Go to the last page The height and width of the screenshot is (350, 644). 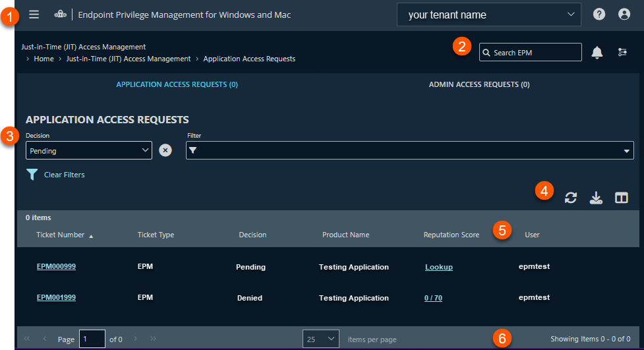153,339
